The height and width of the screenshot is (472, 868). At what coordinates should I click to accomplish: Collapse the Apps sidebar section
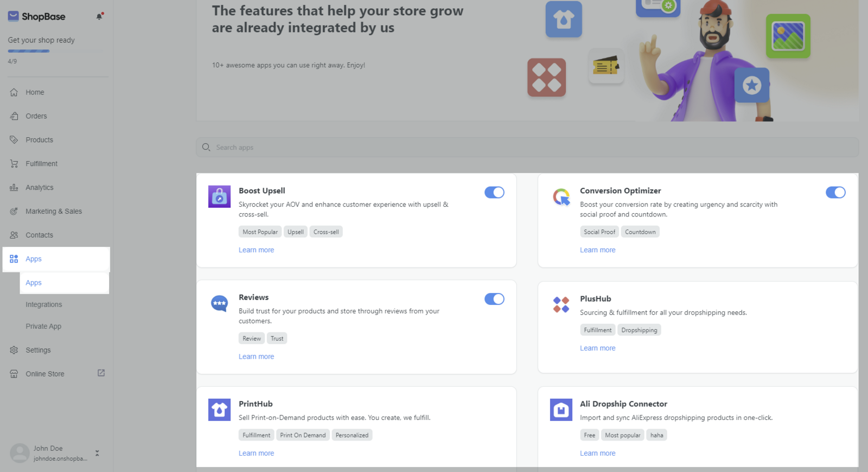(x=56, y=259)
